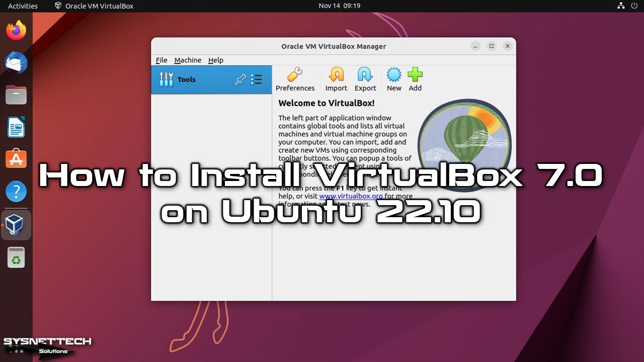The width and height of the screenshot is (644, 362).
Task: Click the network status icon
Action: pyautogui.click(x=620, y=6)
